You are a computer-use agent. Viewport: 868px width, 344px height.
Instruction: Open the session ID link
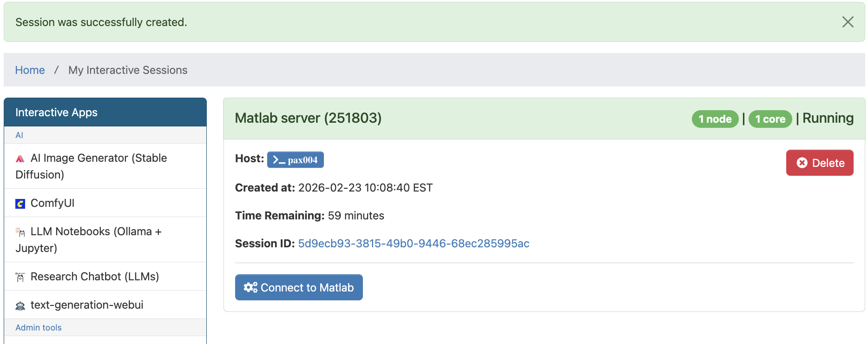coord(414,244)
